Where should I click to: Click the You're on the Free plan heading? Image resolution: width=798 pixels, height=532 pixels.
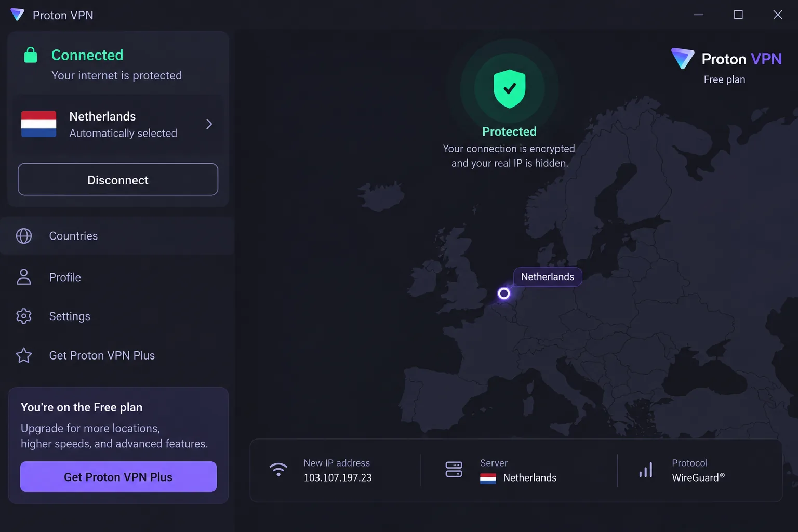(x=82, y=407)
